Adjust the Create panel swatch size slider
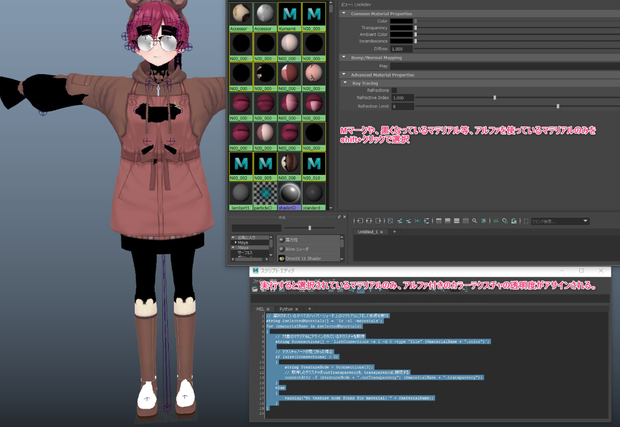 tap(310, 228)
